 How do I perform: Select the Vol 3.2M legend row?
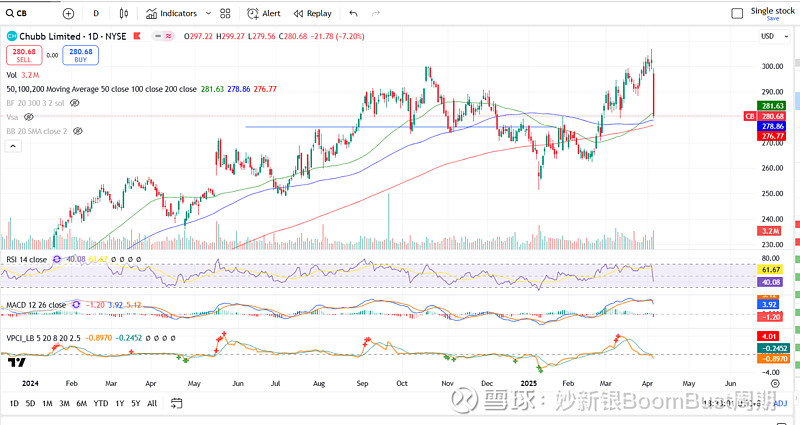[23, 75]
